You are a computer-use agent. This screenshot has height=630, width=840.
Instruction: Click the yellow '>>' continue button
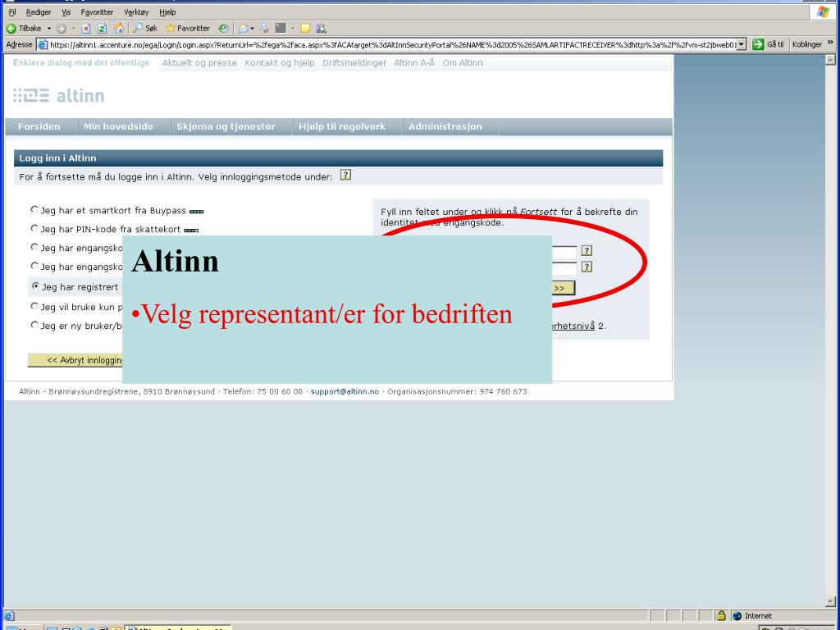(x=564, y=288)
